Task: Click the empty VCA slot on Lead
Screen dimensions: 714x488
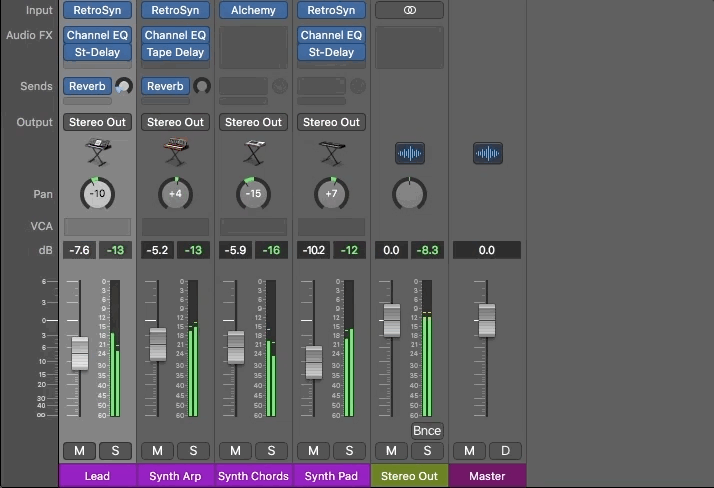Action: click(x=97, y=227)
